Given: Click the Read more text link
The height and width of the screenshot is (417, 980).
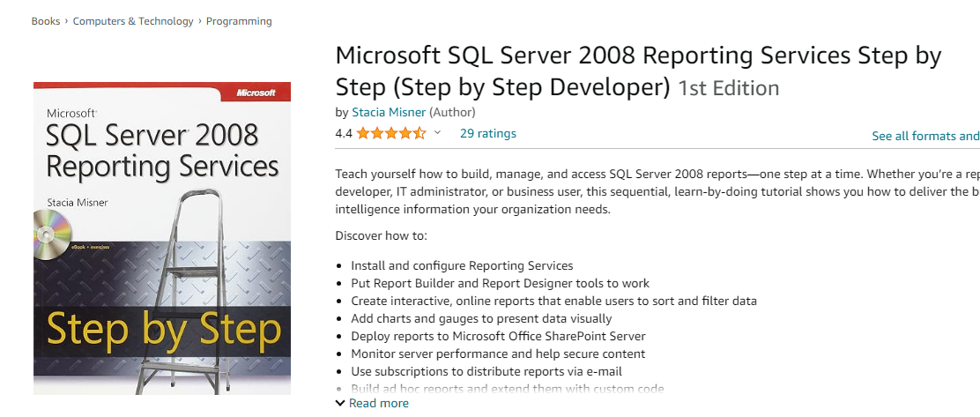Looking at the screenshot, I should pyautogui.click(x=379, y=403).
